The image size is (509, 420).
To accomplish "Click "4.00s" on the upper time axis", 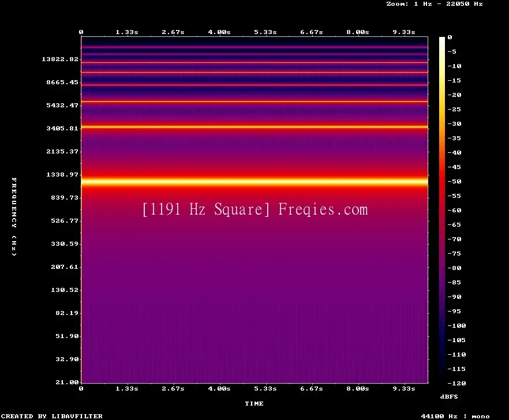I will click(x=219, y=32).
